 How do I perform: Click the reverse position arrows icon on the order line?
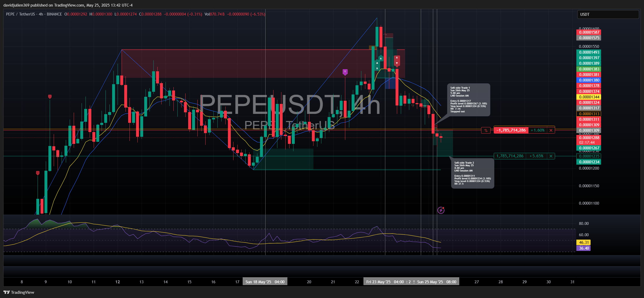click(x=486, y=130)
